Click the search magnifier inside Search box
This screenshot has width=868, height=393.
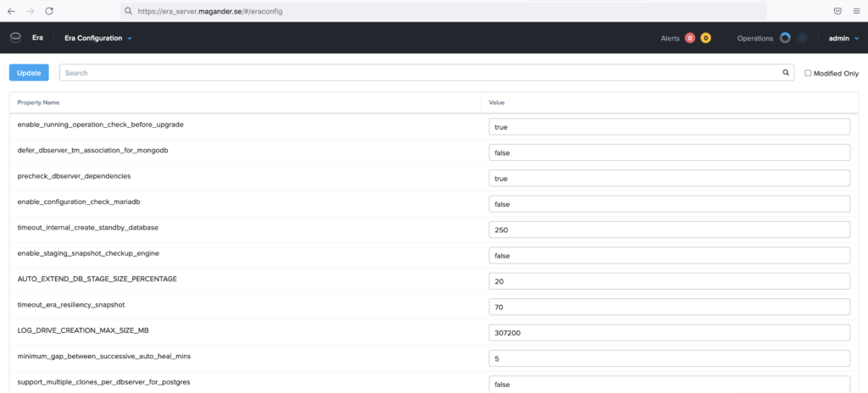click(x=786, y=73)
